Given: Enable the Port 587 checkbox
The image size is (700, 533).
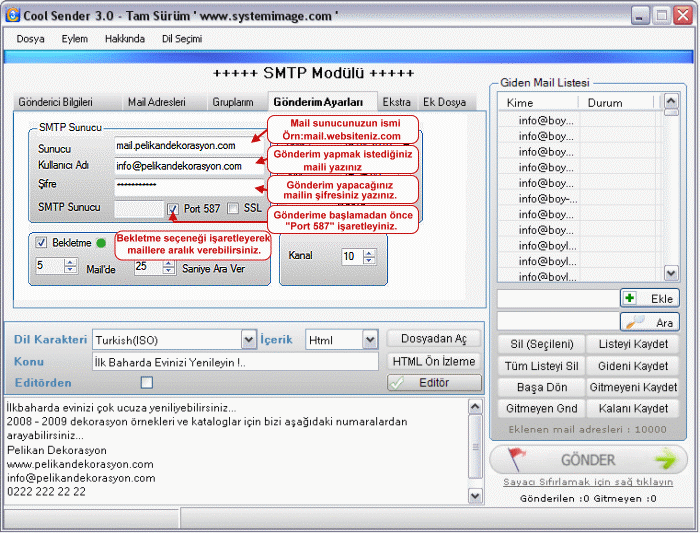Looking at the screenshot, I should tap(173, 208).
